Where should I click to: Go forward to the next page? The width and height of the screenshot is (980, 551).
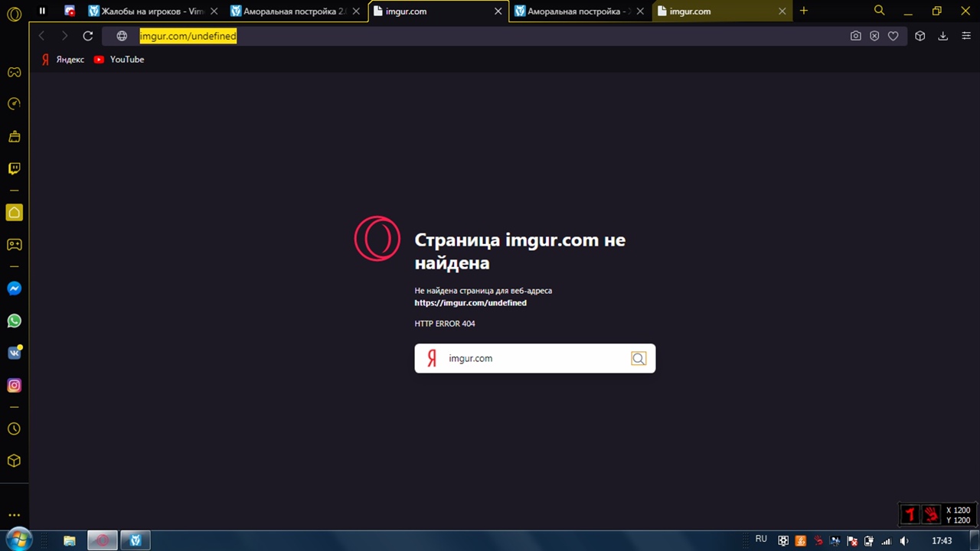coord(64,36)
